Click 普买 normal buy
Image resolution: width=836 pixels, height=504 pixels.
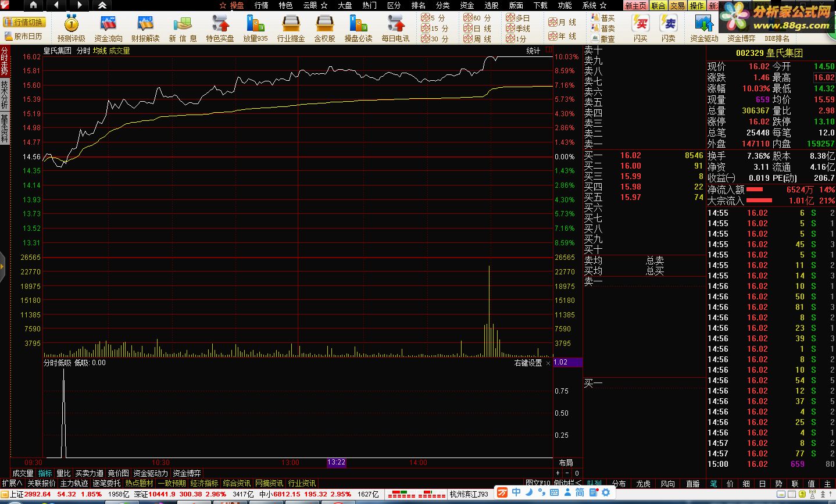[603, 18]
